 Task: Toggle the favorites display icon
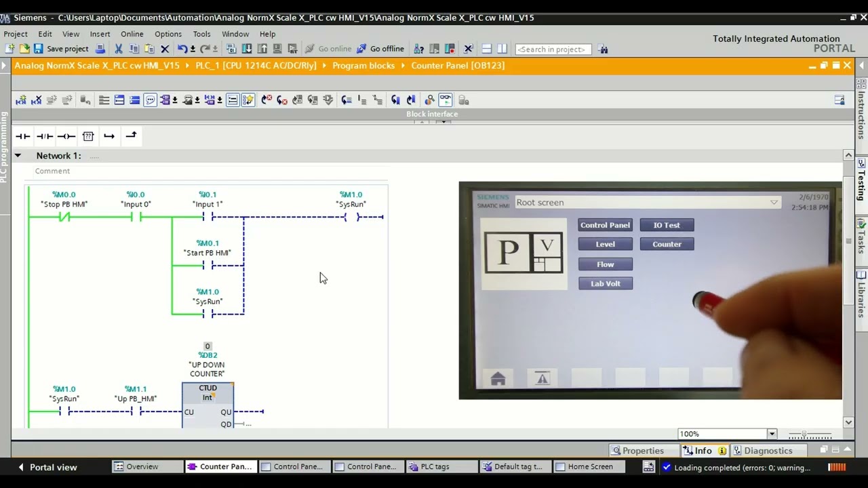coord(248,100)
